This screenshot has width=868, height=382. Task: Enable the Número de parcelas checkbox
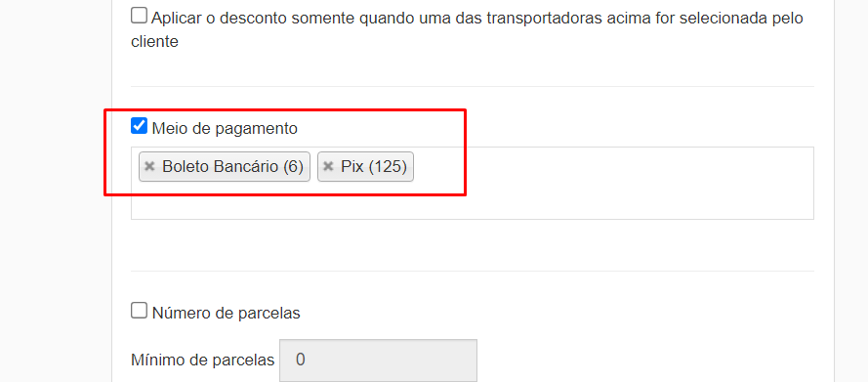tap(139, 310)
